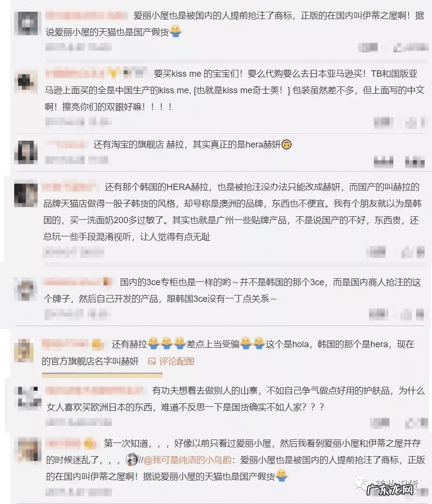
Task: Open avatar beside the 淘宝旗舰店 赫拉 comment
Action: [x=26, y=152]
